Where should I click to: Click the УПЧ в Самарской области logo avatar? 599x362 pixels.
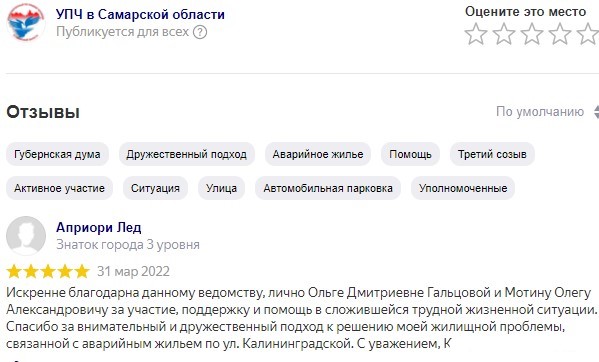(x=26, y=23)
